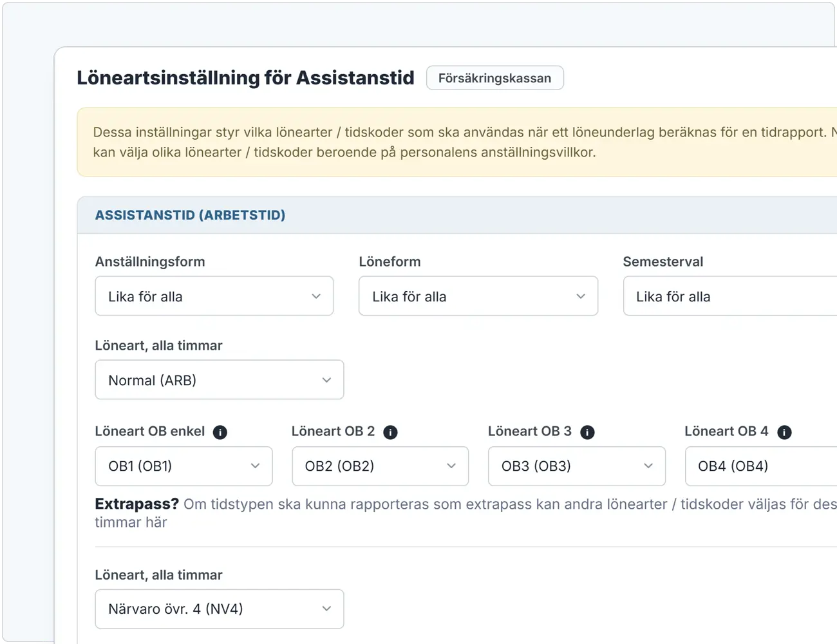
Task: Expand the Närvaro övr. 4 (NV4) dropdown
Action: coord(220,609)
